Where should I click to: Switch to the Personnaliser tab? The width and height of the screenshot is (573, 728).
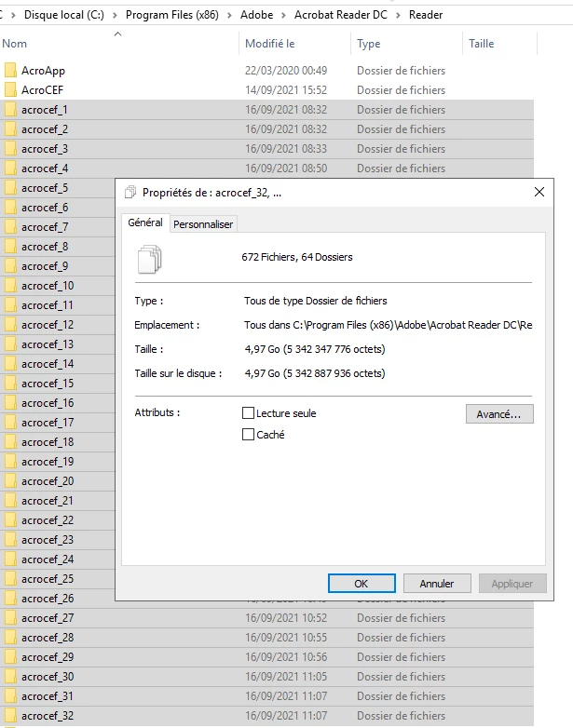click(x=203, y=224)
